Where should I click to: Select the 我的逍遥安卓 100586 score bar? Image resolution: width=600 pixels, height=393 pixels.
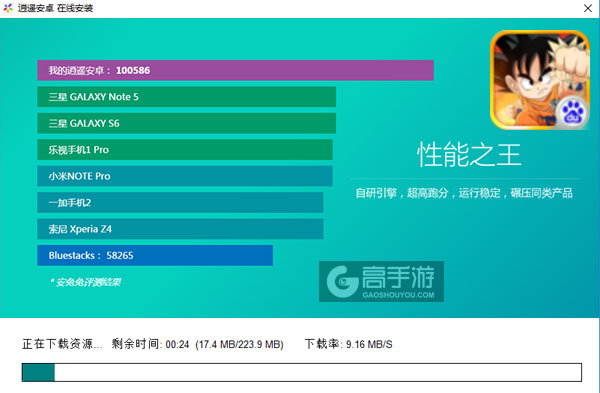(x=235, y=70)
